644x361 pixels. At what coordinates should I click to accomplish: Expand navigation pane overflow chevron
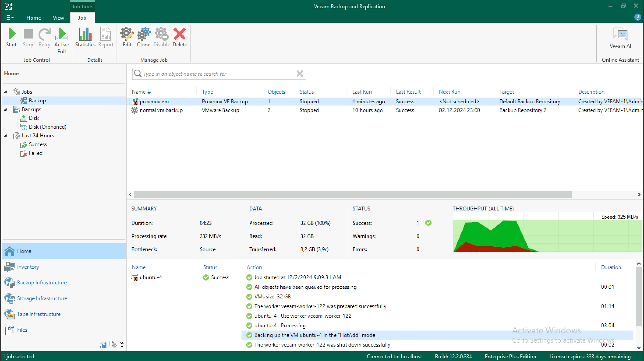point(122,345)
